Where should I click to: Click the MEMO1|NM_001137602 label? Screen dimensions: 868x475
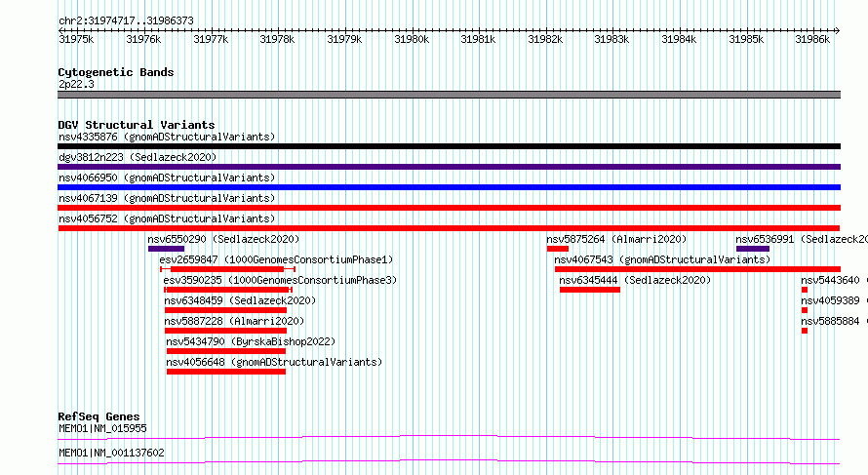(x=111, y=453)
